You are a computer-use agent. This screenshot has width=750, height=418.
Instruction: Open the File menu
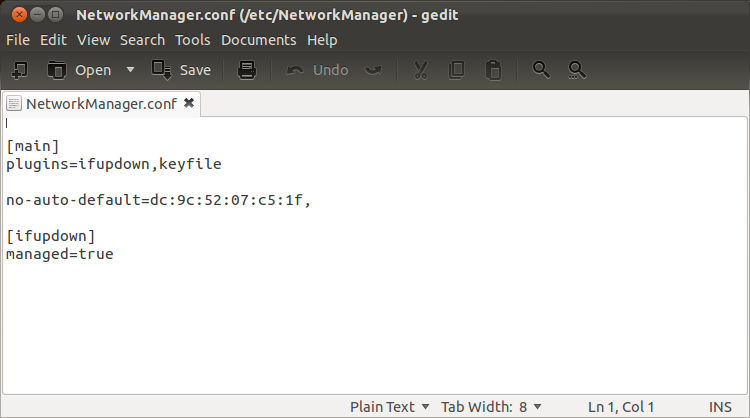click(18, 40)
